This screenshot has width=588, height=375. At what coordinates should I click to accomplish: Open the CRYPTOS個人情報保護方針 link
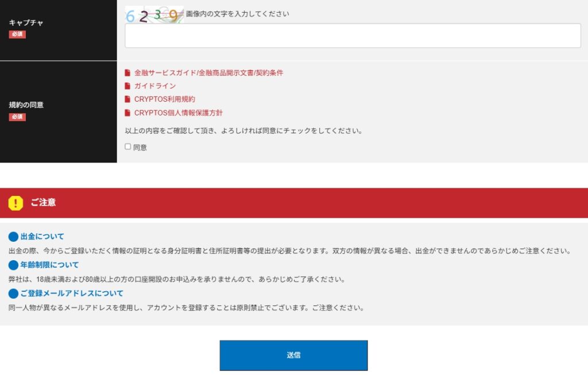coord(178,113)
